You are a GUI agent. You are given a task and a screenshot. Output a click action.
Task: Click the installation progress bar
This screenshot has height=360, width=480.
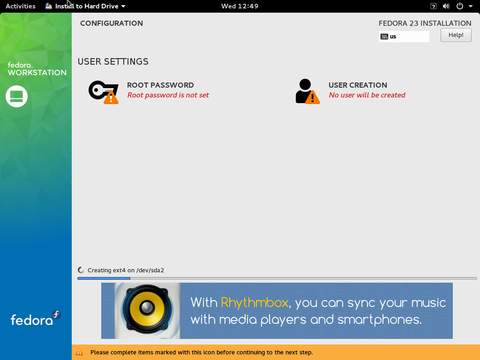click(x=277, y=278)
